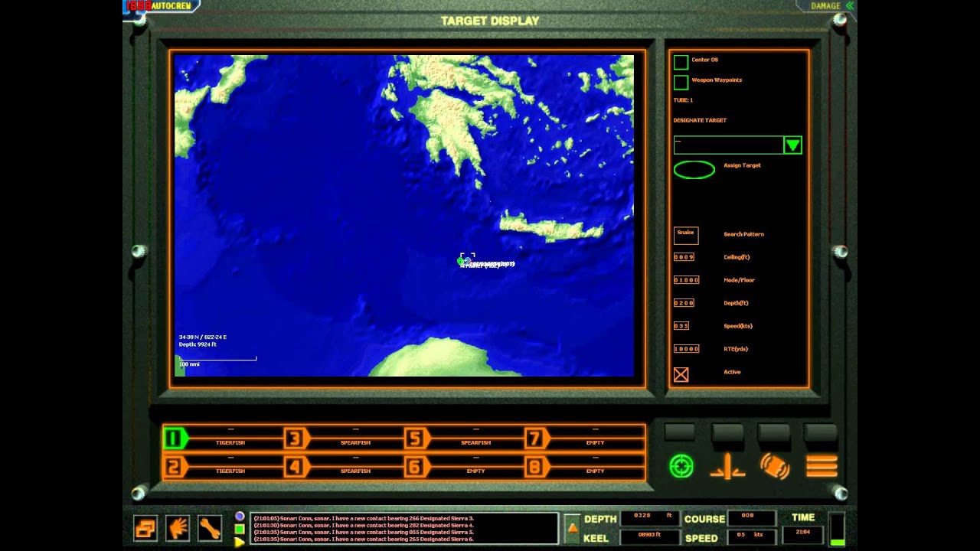This screenshot has height=551, width=980.
Task: Click the Sierra 3 contact message
Action: [364, 518]
